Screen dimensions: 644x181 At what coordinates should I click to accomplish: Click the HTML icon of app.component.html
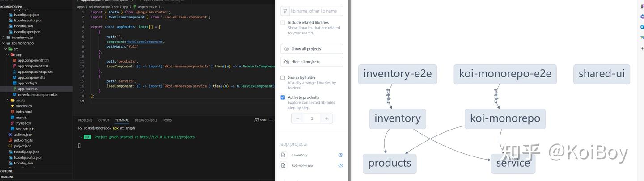[x=15, y=60]
